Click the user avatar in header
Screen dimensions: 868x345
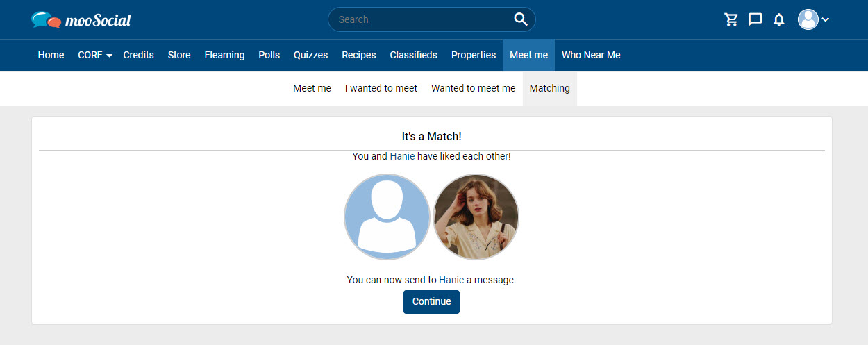(808, 19)
